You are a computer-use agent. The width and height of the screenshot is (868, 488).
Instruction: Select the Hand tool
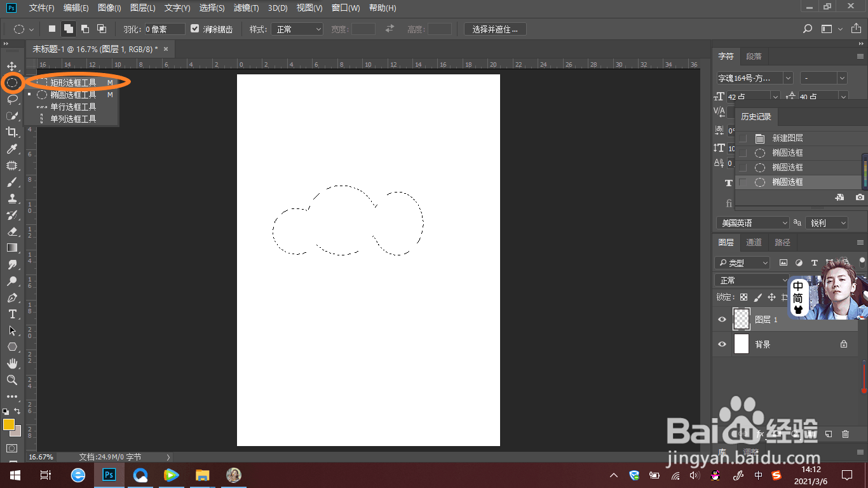[x=11, y=363]
